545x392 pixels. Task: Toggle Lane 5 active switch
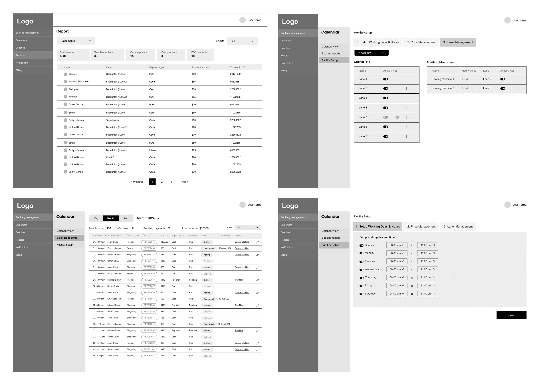pyautogui.click(x=385, y=117)
